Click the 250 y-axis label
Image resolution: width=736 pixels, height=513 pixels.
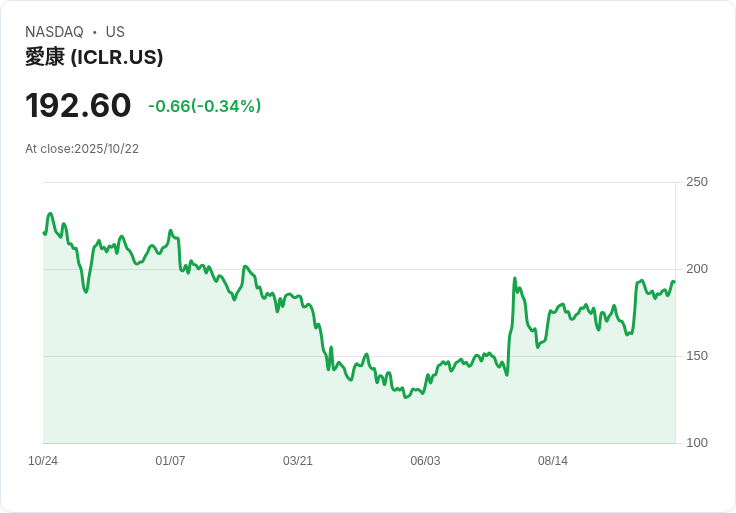697,182
